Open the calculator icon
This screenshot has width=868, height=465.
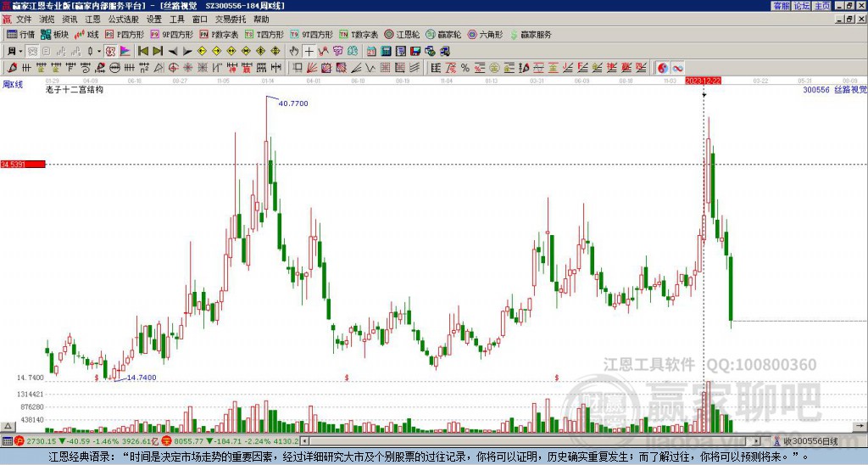387,52
